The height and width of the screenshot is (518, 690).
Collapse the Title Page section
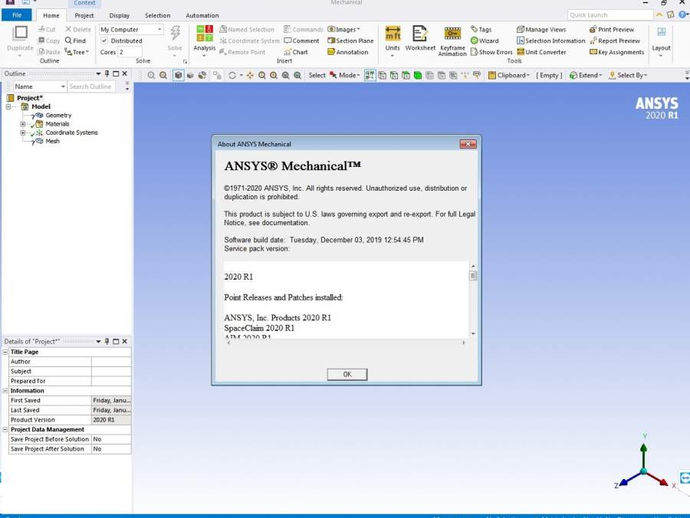pyautogui.click(x=5, y=352)
